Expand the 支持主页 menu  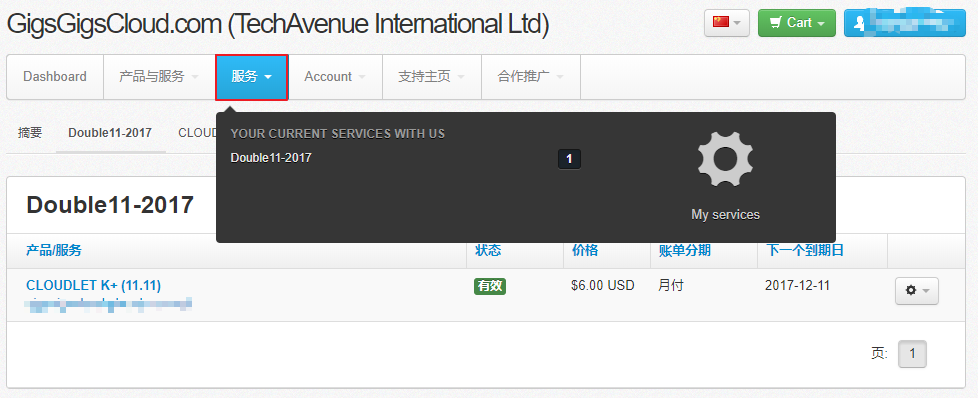point(432,77)
